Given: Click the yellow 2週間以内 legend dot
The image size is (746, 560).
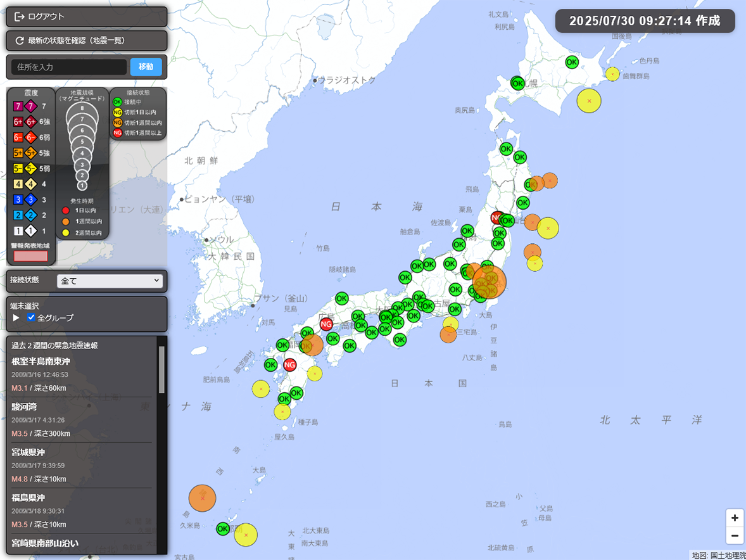Looking at the screenshot, I should (x=66, y=232).
